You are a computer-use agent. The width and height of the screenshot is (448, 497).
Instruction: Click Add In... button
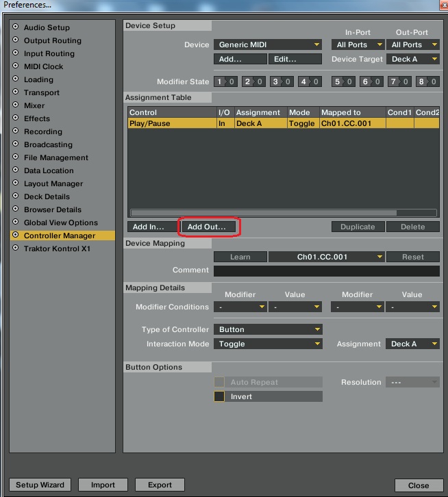coord(154,227)
